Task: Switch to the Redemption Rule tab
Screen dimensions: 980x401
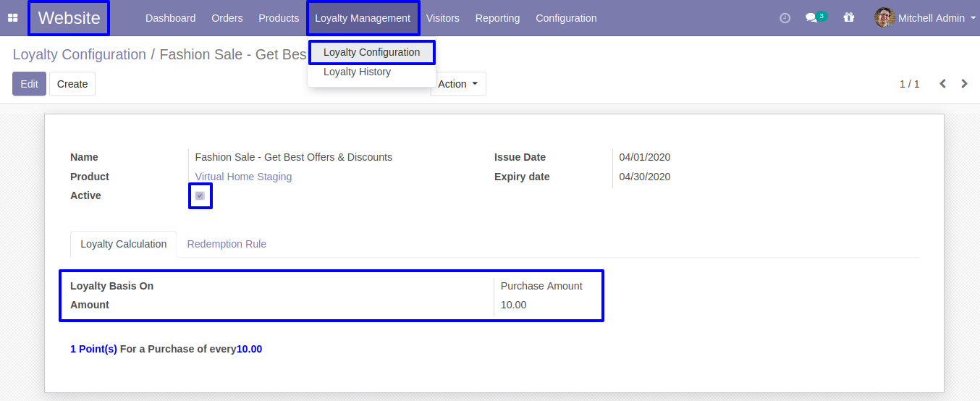Action: (x=227, y=244)
